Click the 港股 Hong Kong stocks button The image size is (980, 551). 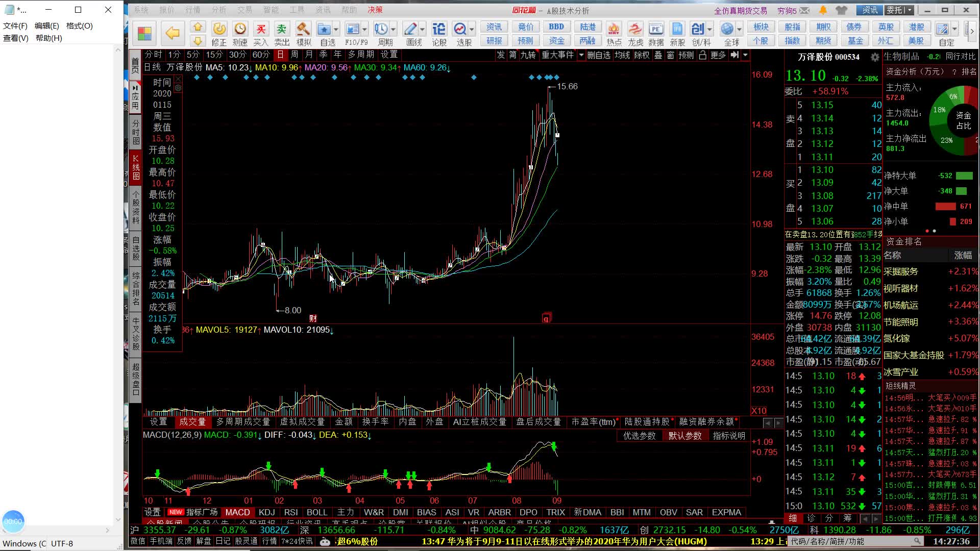pyautogui.click(x=916, y=27)
